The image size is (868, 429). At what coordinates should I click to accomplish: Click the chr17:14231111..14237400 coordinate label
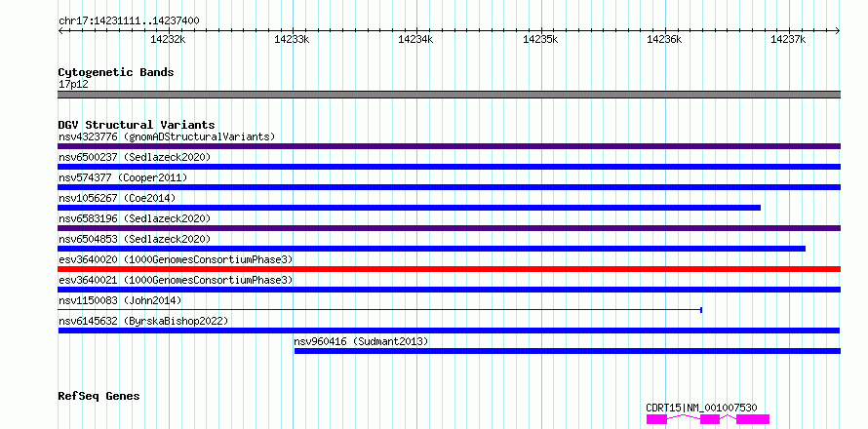click(129, 21)
